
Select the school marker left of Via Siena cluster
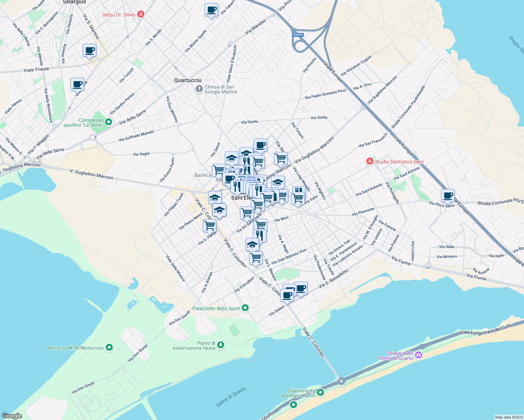point(232,159)
